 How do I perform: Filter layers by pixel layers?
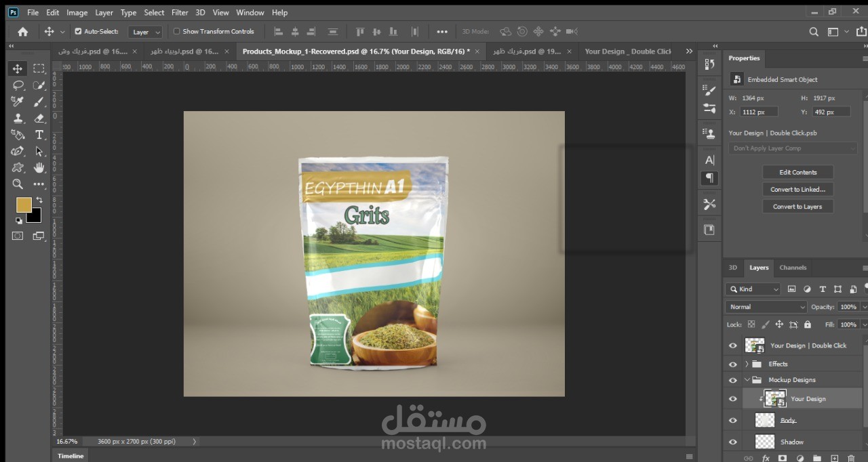(791, 289)
